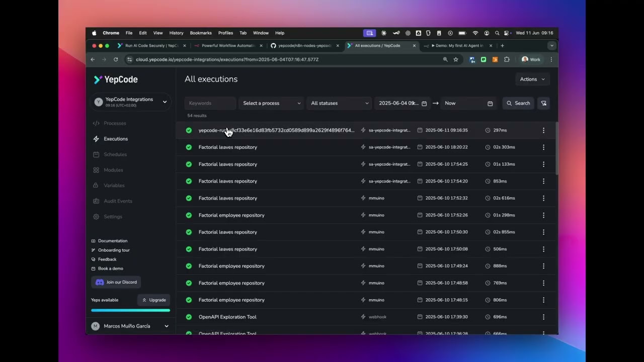Image resolution: width=644 pixels, height=362 pixels.
Task: Click Join our Discord button
Action: click(116, 282)
